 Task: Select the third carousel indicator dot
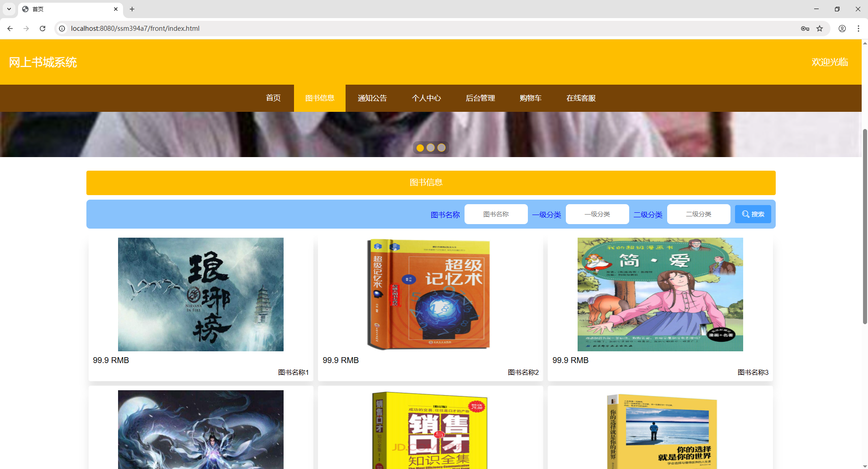[x=441, y=148]
